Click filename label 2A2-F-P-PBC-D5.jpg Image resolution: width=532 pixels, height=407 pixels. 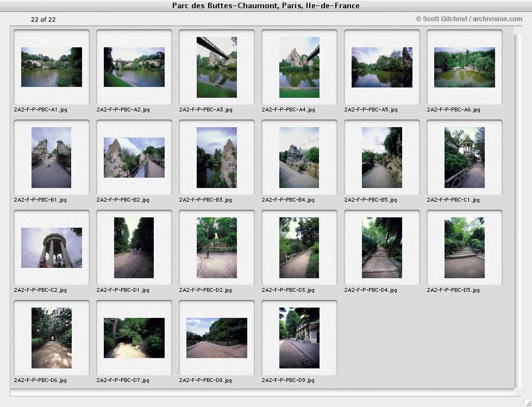pos(453,290)
